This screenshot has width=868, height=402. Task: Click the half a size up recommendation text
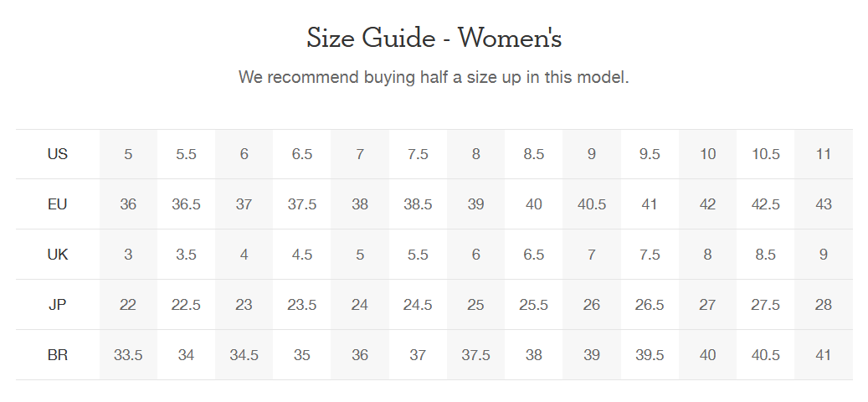point(434,77)
